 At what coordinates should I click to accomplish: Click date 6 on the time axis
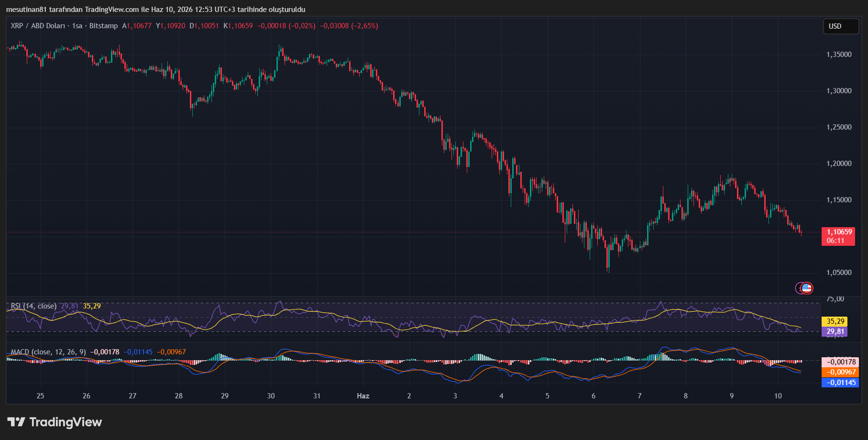[593, 396]
